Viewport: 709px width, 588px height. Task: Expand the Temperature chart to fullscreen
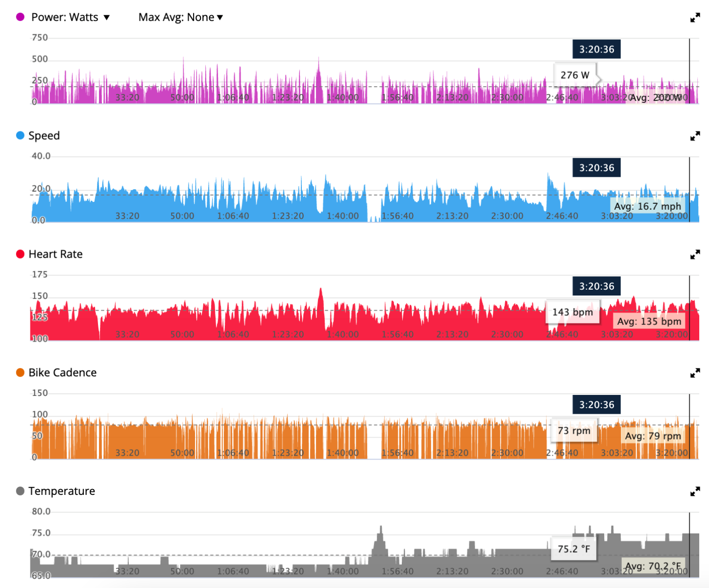695,491
